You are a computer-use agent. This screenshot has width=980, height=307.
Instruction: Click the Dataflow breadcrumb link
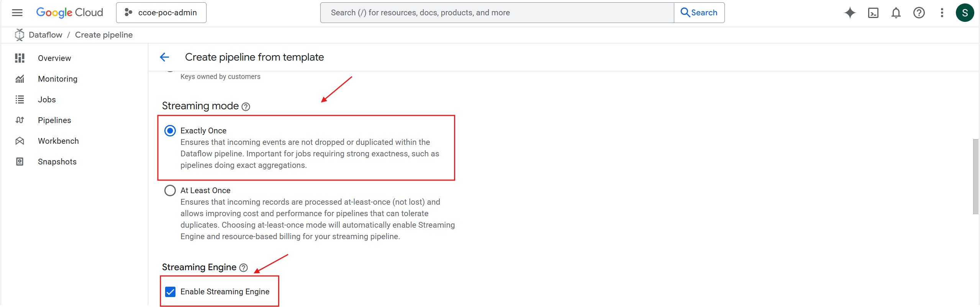[45, 35]
